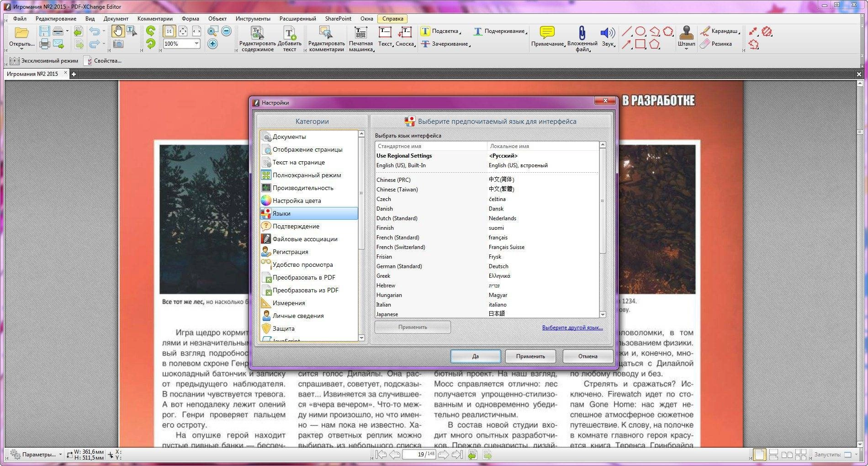The width and height of the screenshot is (868, 466).
Task: Enable continuous page layout in status bar
Action: tap(773, 455)
